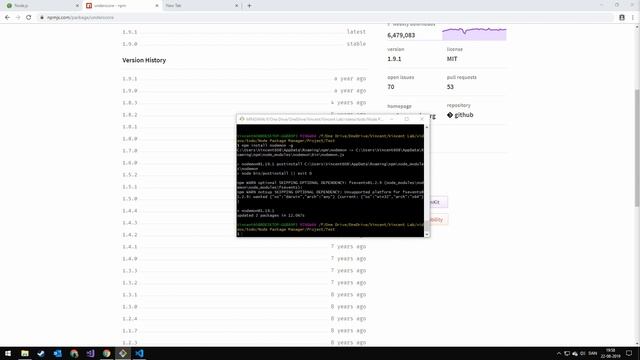Open a new browser tab with plus

coord(249,6)
